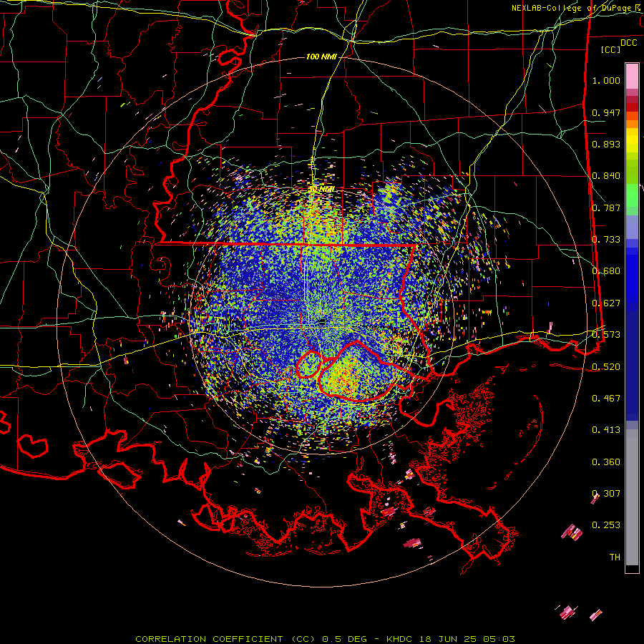This screenshot has height=644, width=644.
Task: Click the Correlation Coefficient KHDC caption text
Action: (325, 639)
